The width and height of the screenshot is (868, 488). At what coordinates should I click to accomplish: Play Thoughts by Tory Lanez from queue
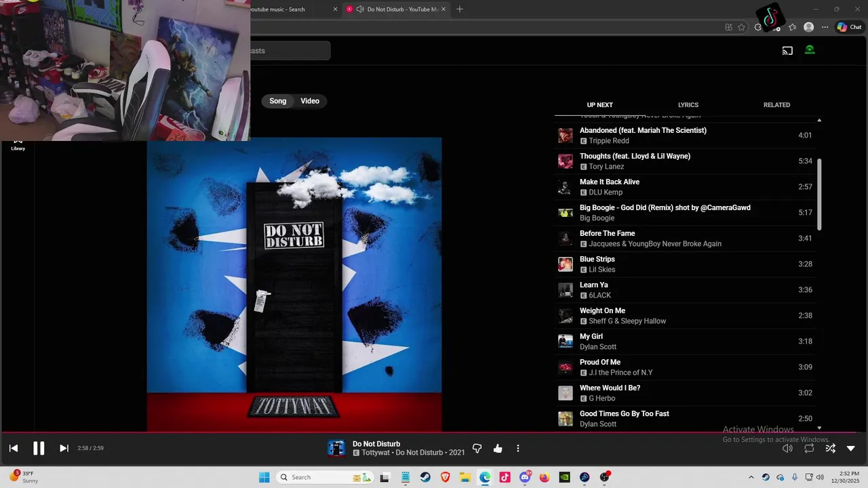pyautogui.click(x=686, y=161)
